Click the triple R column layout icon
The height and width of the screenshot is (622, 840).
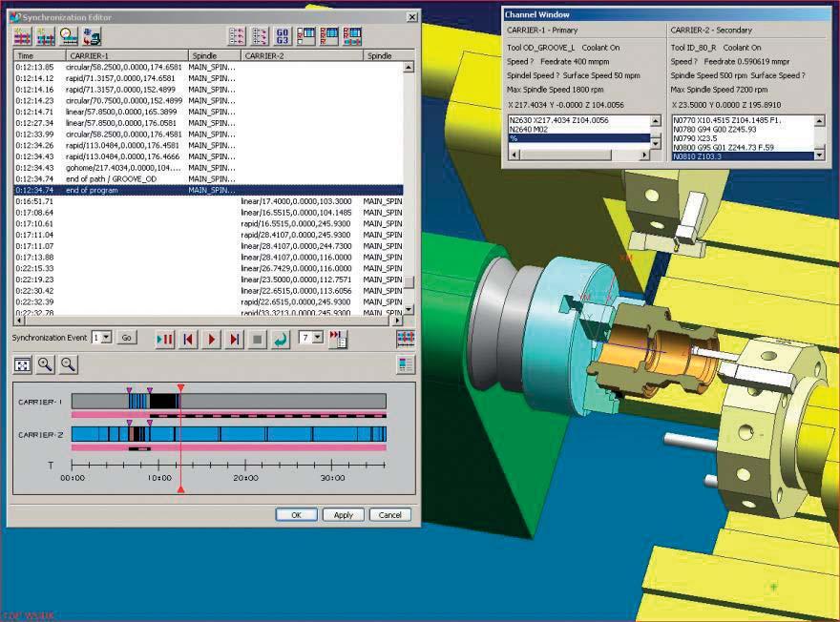(328, 36)
